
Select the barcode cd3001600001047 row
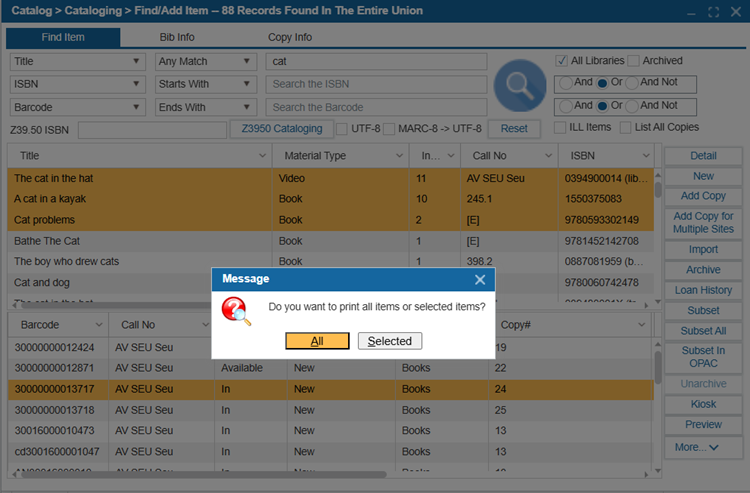(331, 452)
